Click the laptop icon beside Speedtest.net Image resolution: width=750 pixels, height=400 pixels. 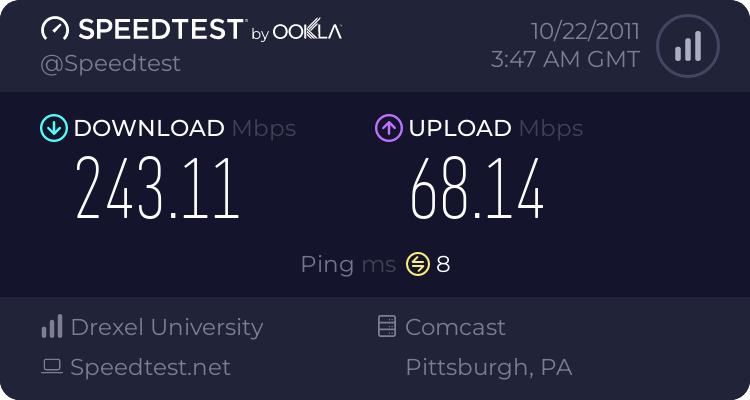point(52,367)
